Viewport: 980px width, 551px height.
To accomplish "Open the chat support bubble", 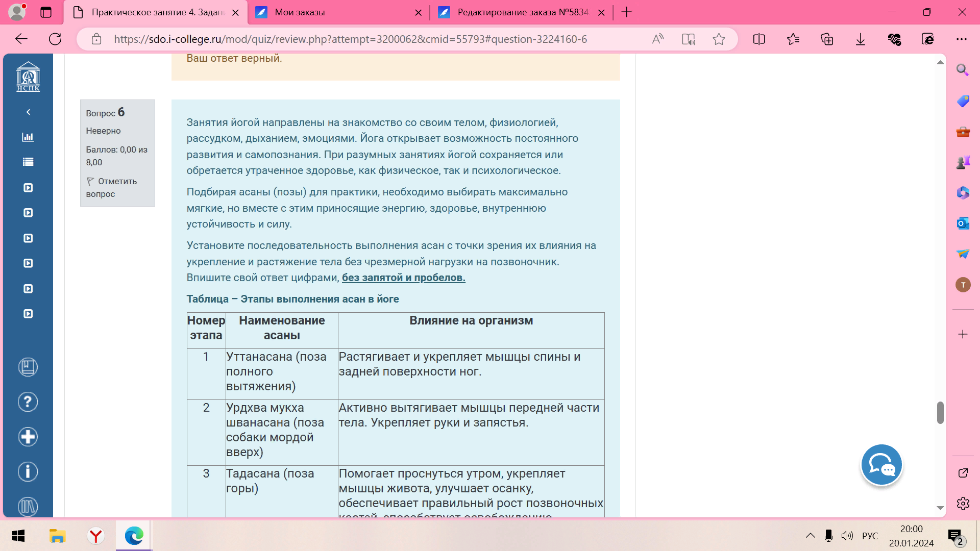I will pos(881,465).
